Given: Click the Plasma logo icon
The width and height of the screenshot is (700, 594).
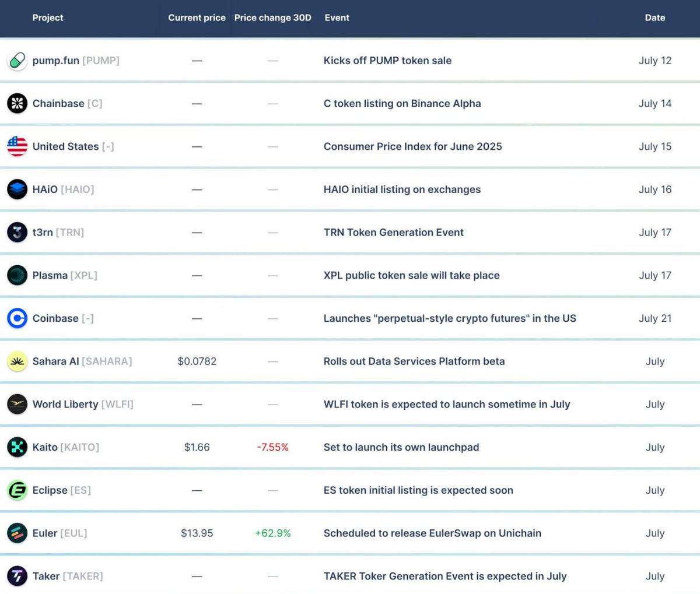Looking at the screenshot, I should click(17, 275).
